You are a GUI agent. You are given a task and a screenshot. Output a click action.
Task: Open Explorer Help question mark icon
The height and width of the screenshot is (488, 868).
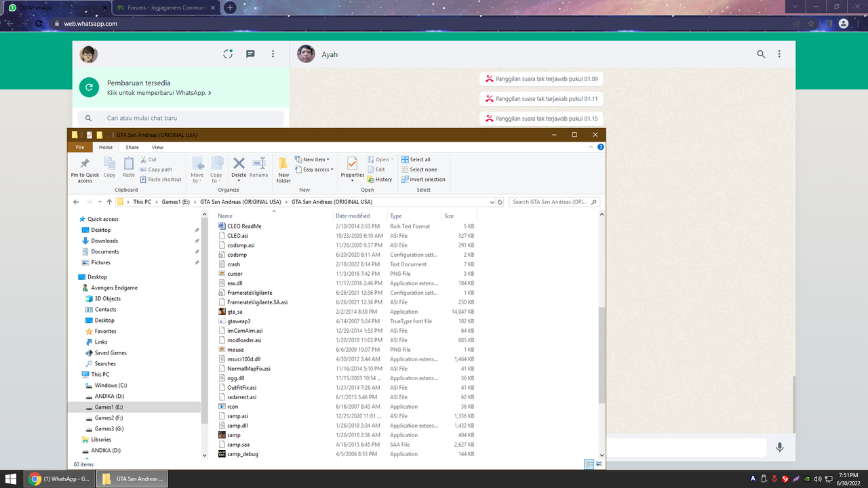tap(601, 147)
